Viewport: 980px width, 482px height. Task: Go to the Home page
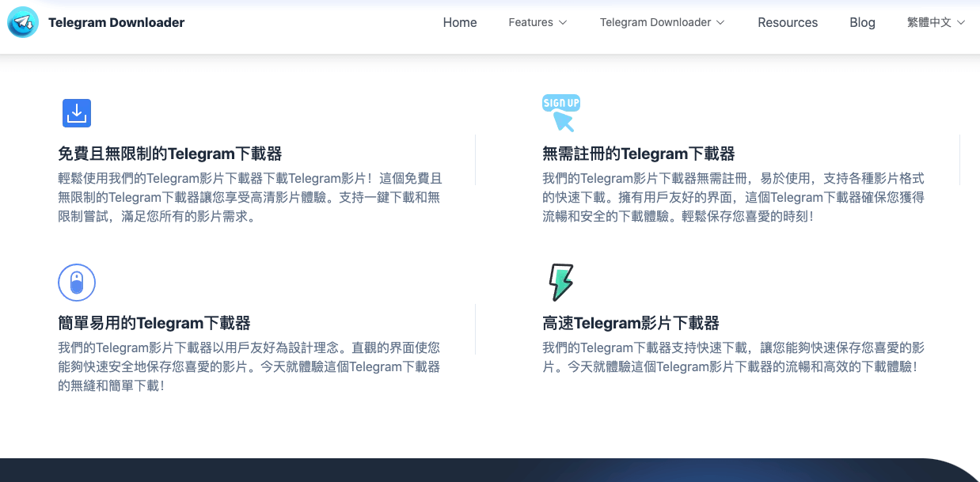click(460, 22)
